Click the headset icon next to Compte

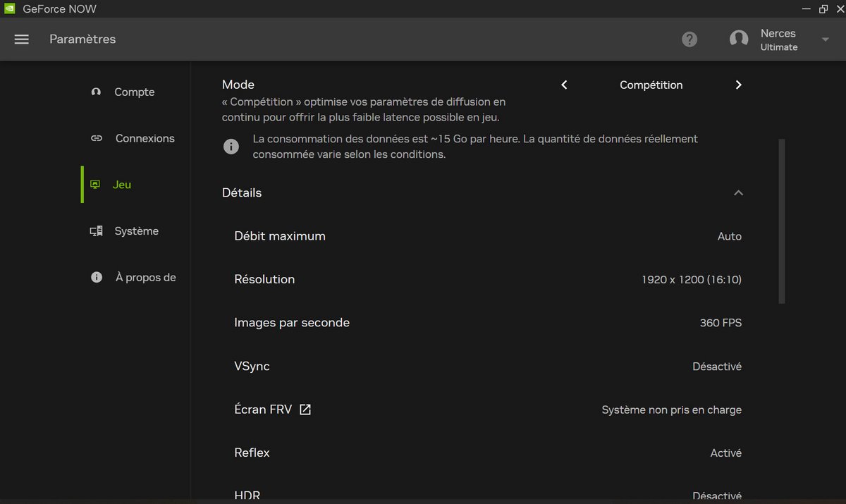[x=95, y=92]
